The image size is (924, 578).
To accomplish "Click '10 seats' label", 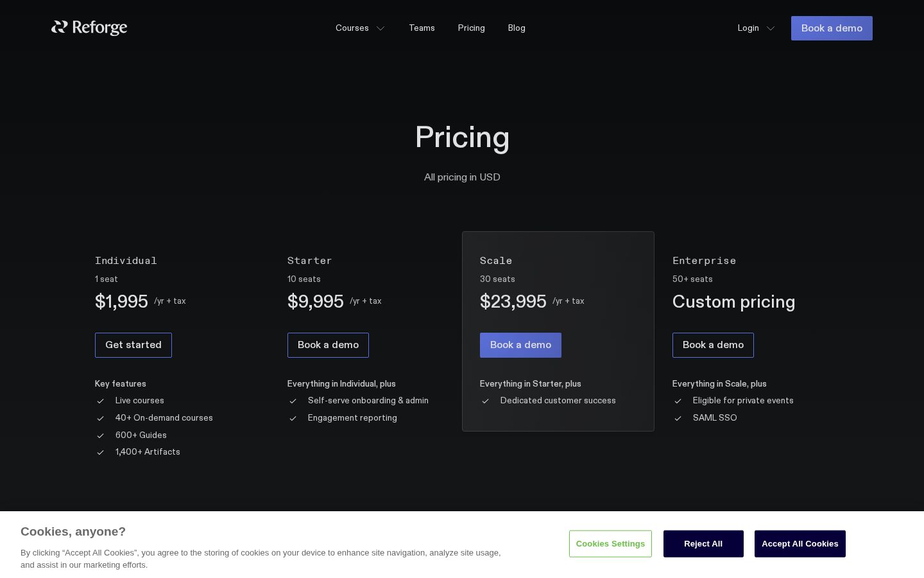I will (304, 279).
